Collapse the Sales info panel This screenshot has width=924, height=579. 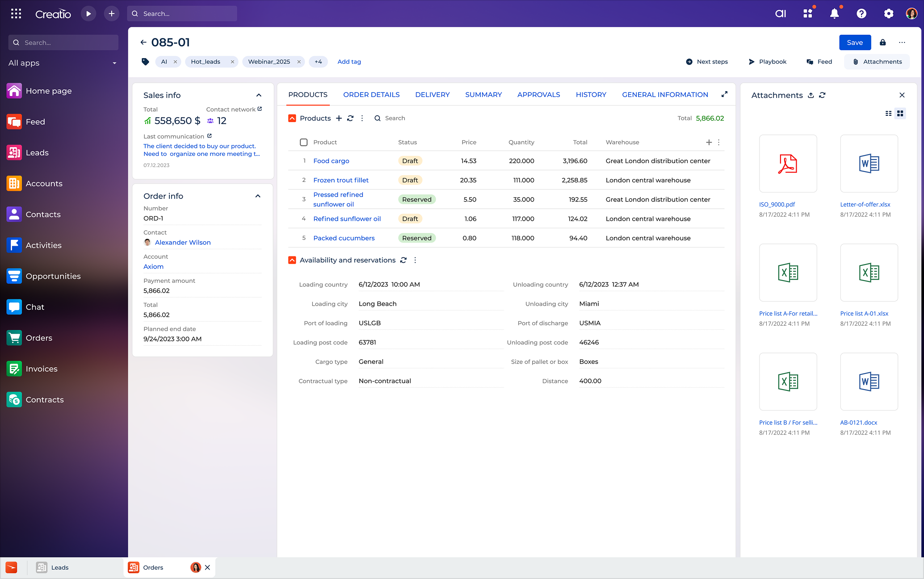pos(259,95)
